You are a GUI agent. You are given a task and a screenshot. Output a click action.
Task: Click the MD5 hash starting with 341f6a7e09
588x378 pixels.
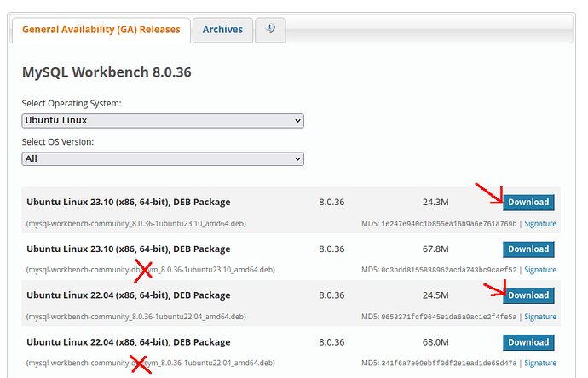pyautogui.click(x=449, y=363)
